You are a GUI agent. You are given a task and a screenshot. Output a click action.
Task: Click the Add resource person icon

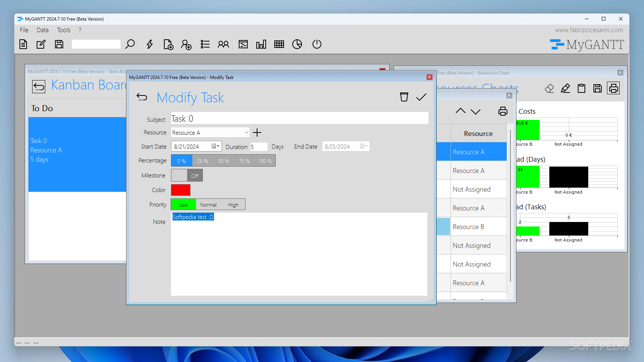(186, 45)
